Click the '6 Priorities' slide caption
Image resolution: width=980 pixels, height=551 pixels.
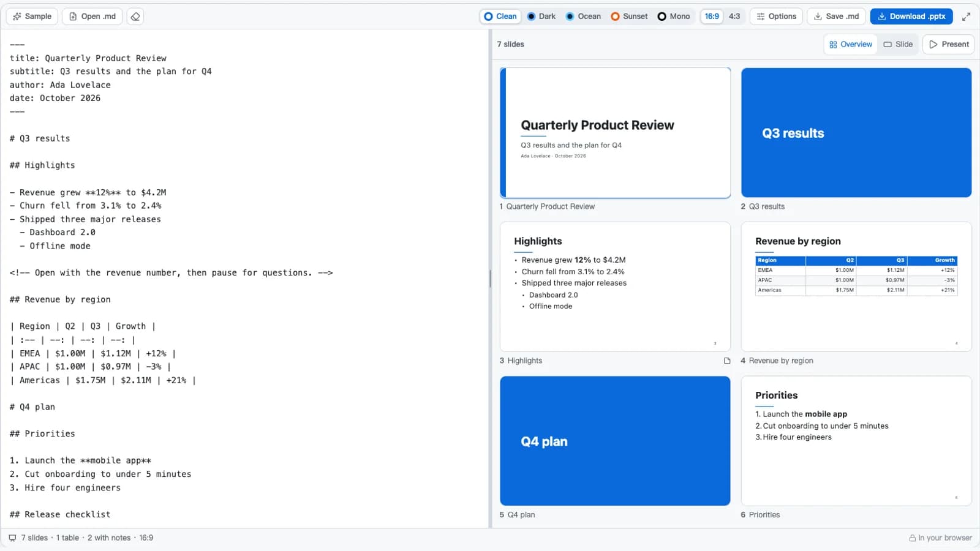coord(760,515)
